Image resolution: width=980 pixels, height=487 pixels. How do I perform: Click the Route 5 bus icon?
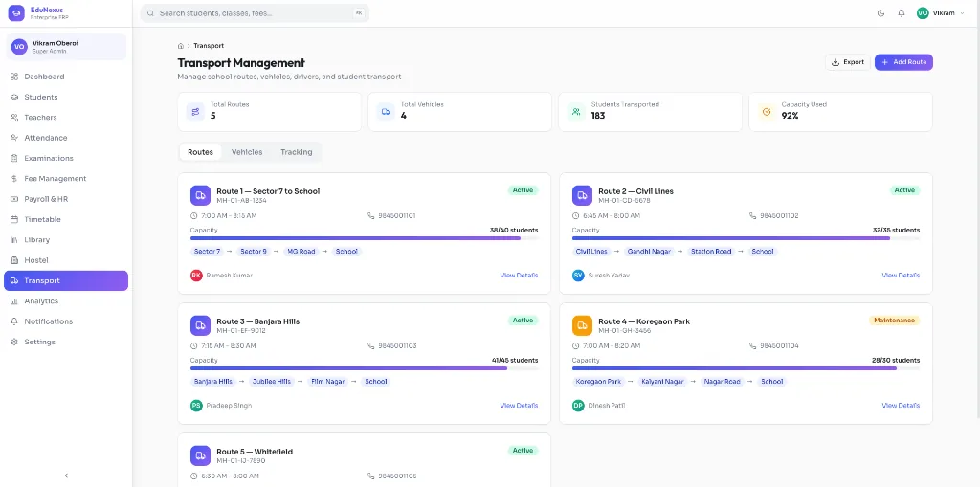[201, 455]
